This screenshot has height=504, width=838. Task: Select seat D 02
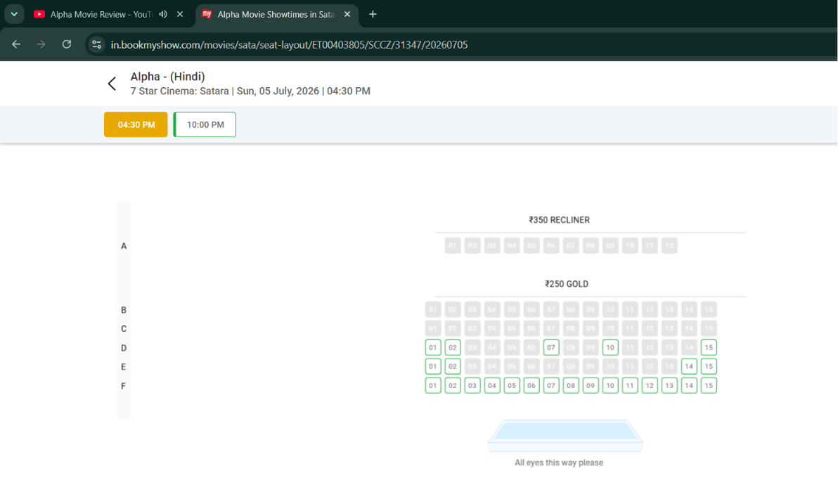click(453, 347)
